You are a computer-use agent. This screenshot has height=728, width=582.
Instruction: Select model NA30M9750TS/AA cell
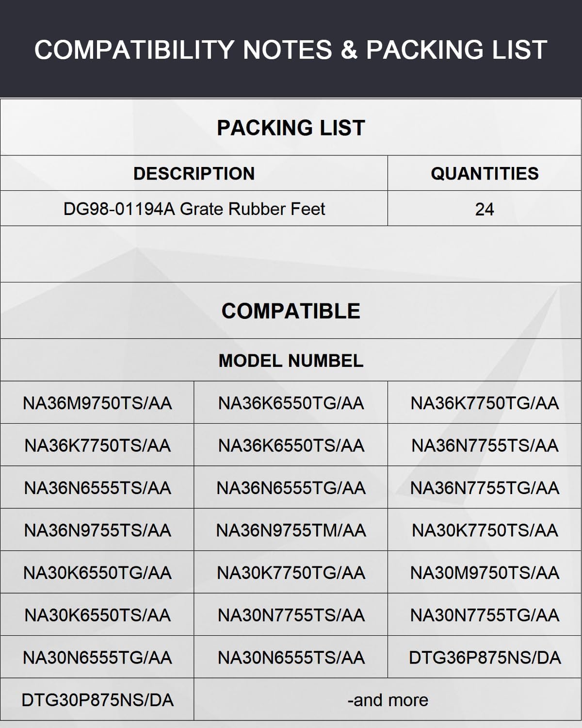485,573
